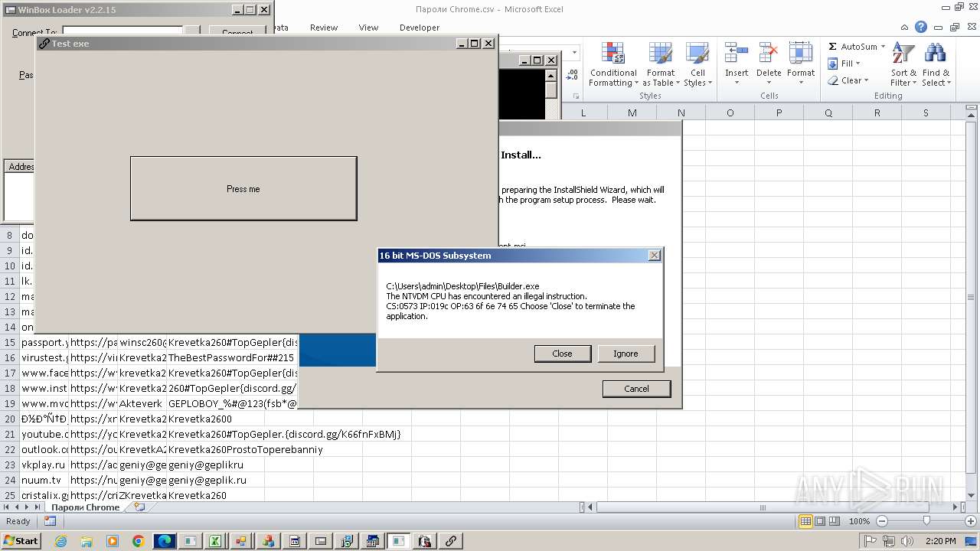Viewport: 980px width, 551px height.
Task: Open Microsoft Edge from the taskbar
Action: pos(165,541)
